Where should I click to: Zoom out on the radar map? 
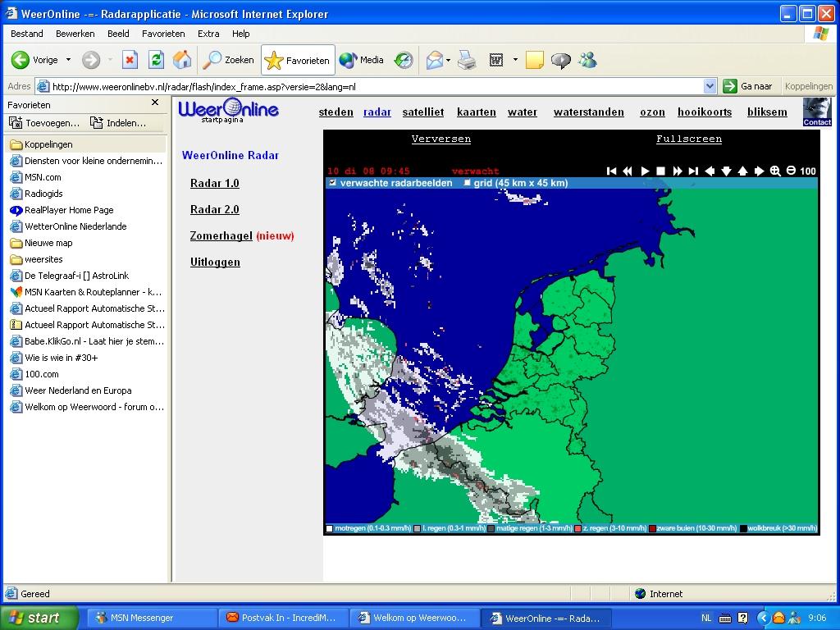[791, 171]
